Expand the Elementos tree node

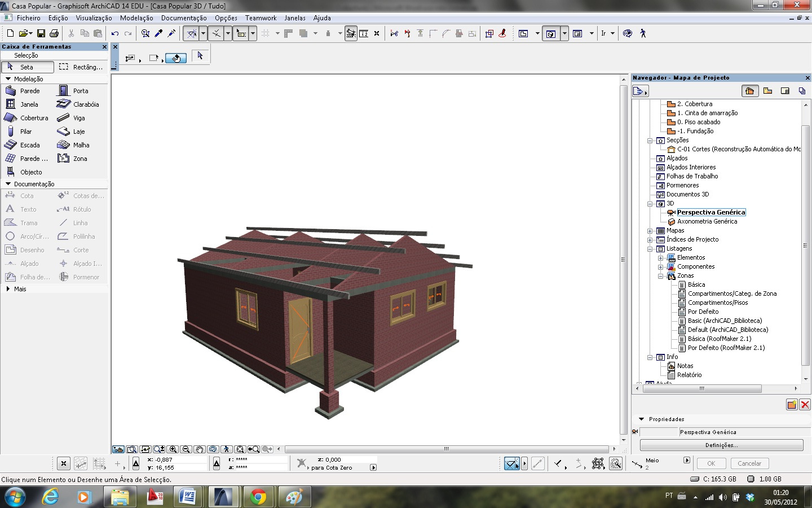660,257
